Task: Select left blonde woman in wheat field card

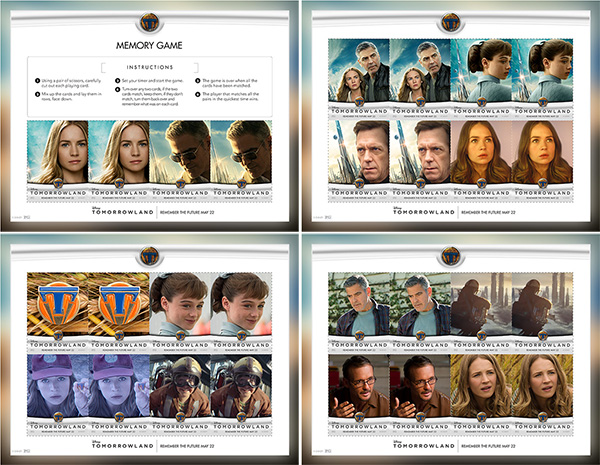Action: pos(481,395)
